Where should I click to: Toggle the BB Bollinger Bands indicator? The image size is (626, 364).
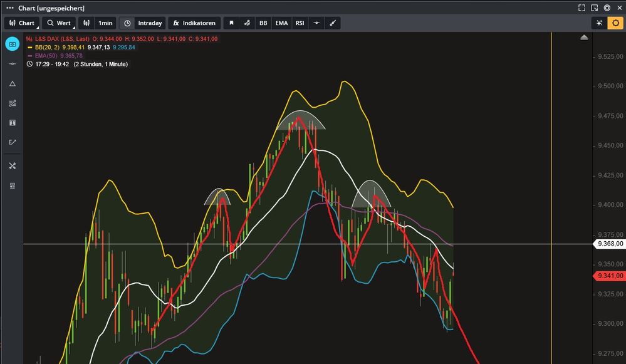263,23
